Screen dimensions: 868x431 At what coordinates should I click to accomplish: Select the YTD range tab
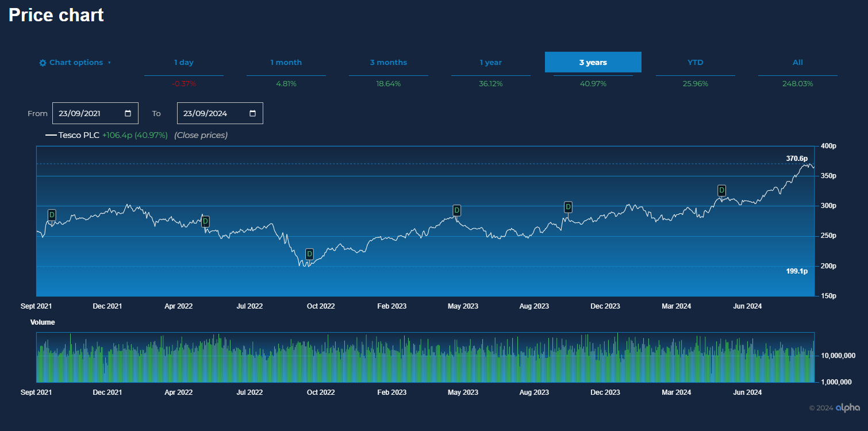pos(696,63)
